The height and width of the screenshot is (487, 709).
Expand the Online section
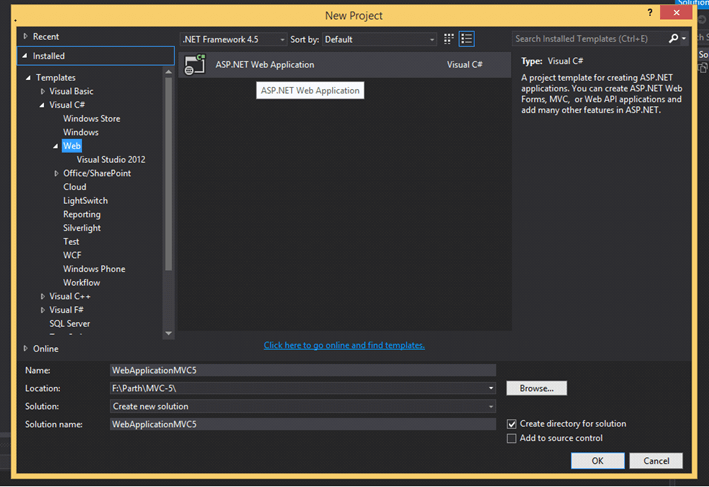(25, 348)
